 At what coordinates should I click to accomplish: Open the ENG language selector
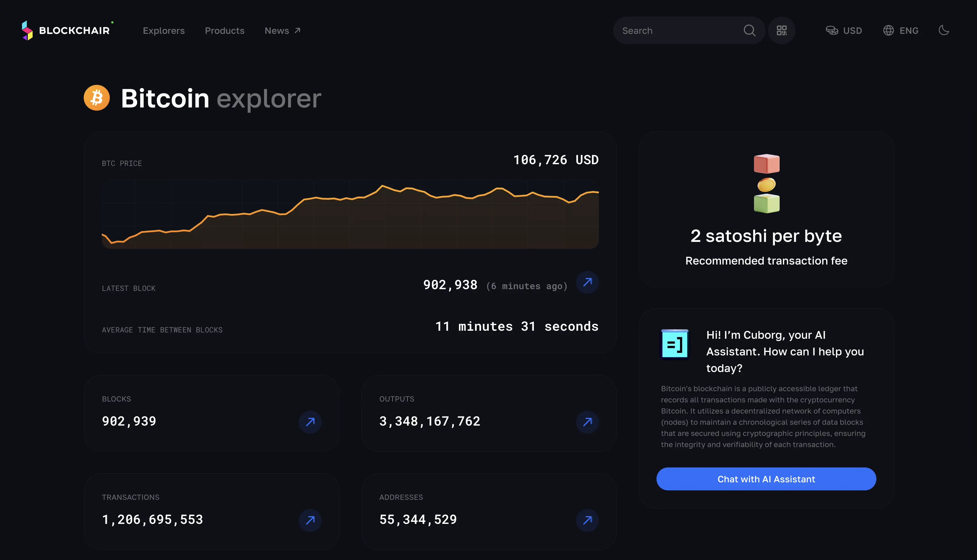pos(900,30)
